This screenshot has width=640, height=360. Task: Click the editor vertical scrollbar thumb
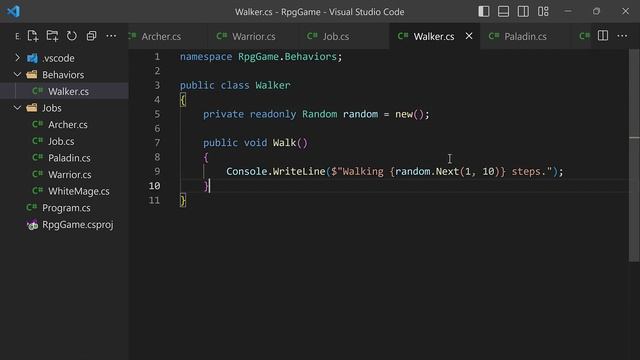pyautogui.click(x=634, y=155)
